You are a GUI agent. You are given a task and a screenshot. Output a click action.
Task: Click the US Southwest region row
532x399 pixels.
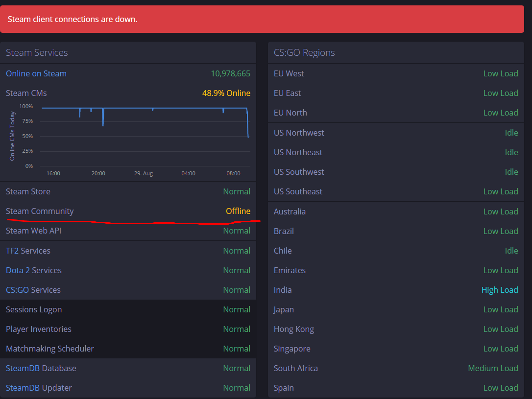396,172
